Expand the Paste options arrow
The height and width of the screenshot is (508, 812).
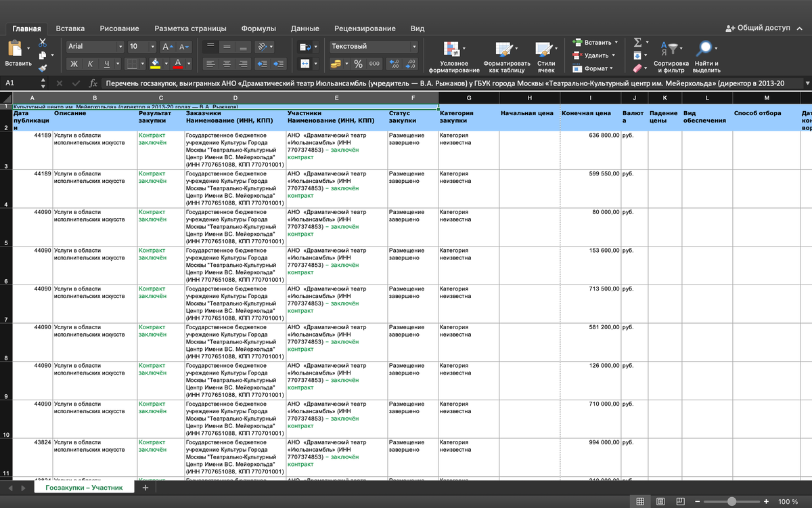28,49
